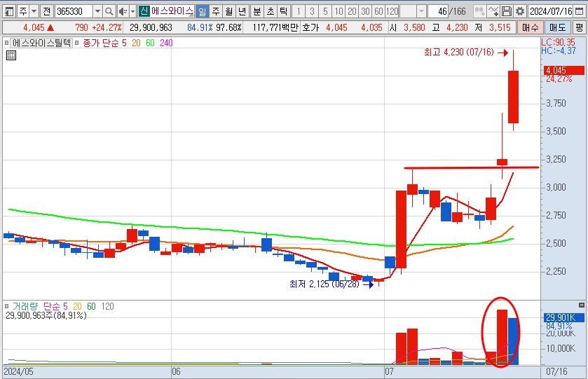Image resolution: width=588 pixels, height=379 pixels.
Task: Click the volume tag 29,901K on axis
Action: (563, 318)
